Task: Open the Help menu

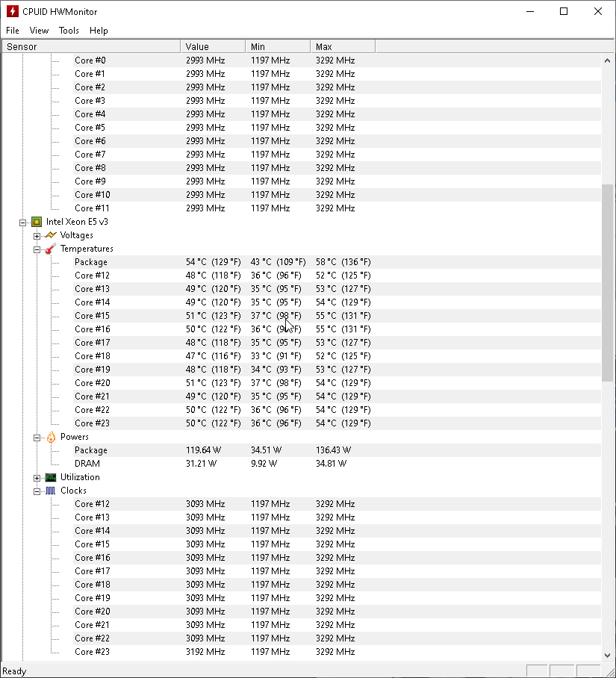Action: click(99, 31)
